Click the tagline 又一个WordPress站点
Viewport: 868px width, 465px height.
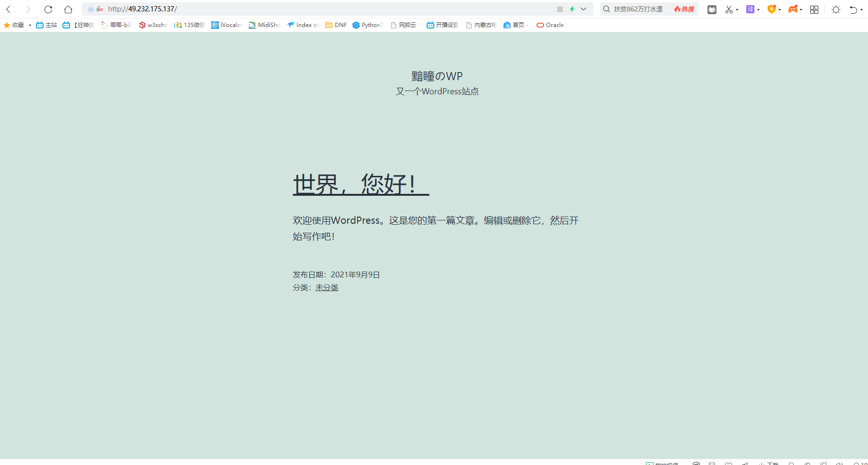[x=437, y=91]
